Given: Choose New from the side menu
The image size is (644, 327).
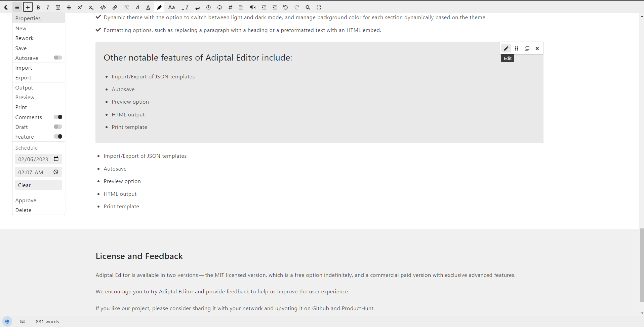Looking at the screenshot, I should tap(39, 28).
